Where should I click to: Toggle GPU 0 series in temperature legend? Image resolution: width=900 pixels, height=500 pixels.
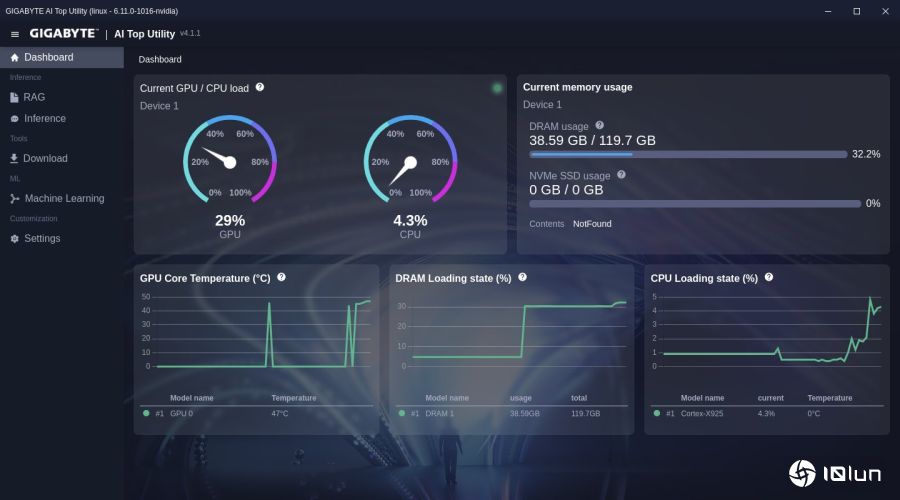[146, 413]
